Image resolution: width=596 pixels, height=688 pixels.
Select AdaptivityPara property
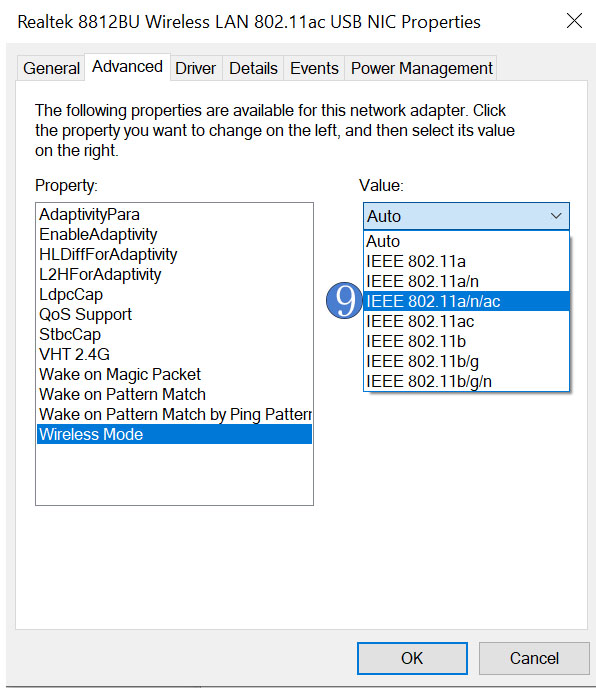[x=174, y=215]
